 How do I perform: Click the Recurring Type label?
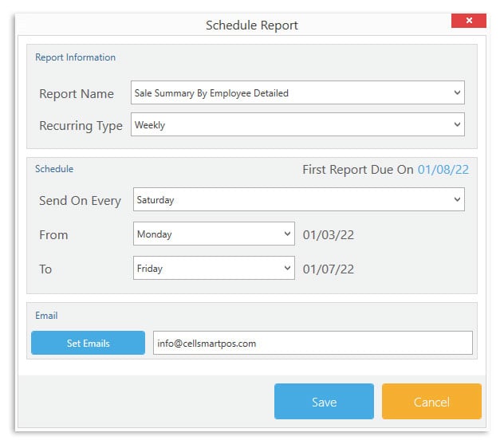[81, 126]
